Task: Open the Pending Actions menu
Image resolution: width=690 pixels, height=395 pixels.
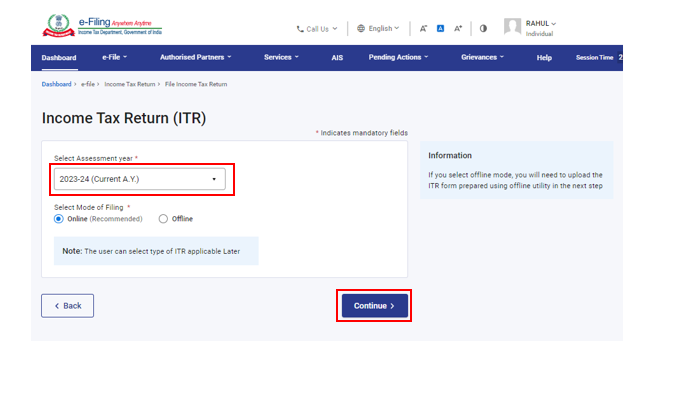Action: pyautogui.click(x=398, y=57)
